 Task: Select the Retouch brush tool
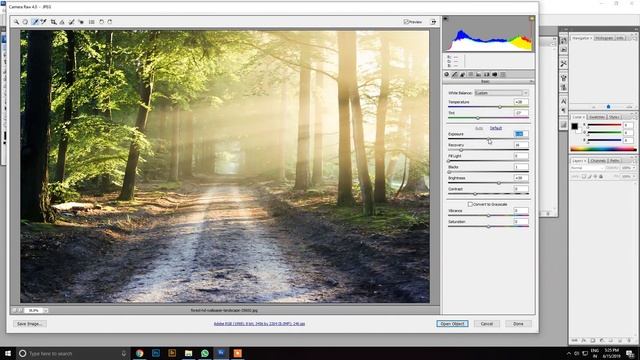pyautogui.click(x=71, y=22)
